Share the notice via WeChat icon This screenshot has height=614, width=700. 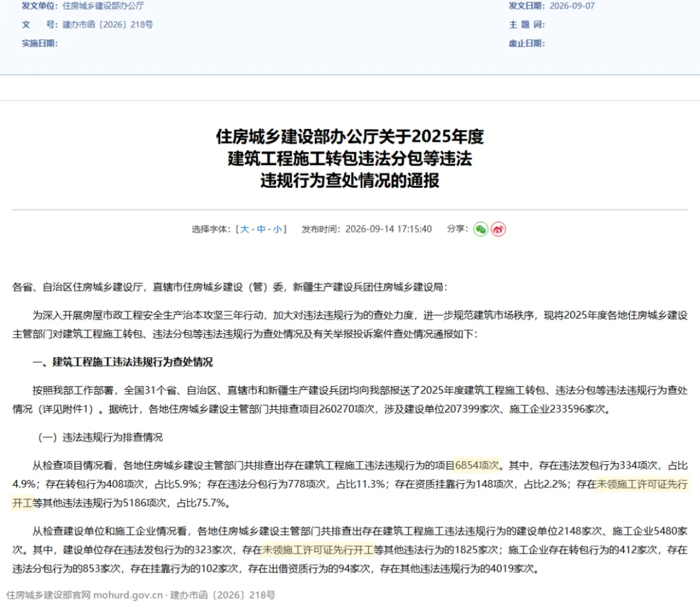(481, 230)
